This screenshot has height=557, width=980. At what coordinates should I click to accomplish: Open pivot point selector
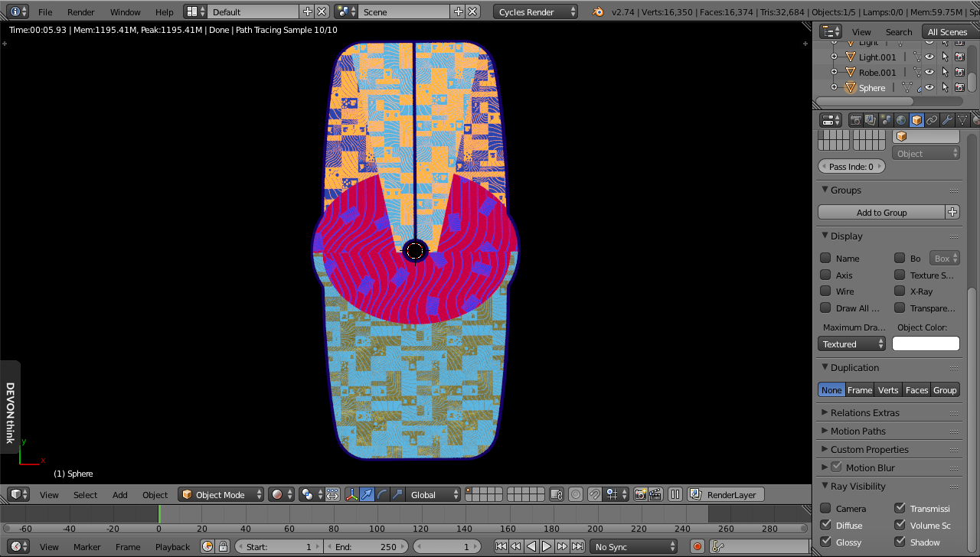click(311, 494)
